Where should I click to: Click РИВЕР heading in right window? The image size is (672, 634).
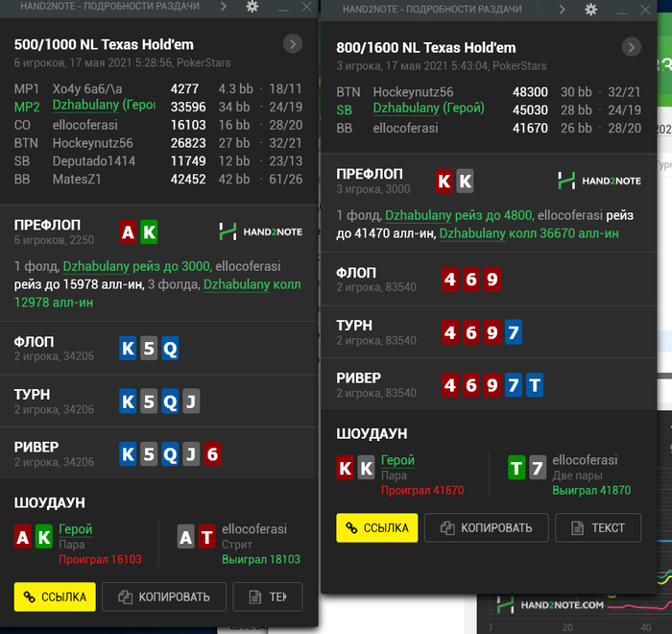[358, 378]
